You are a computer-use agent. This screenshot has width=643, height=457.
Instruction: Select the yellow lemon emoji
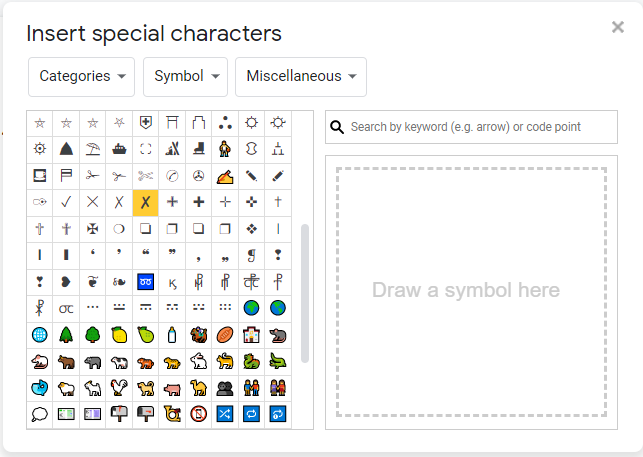119,335
